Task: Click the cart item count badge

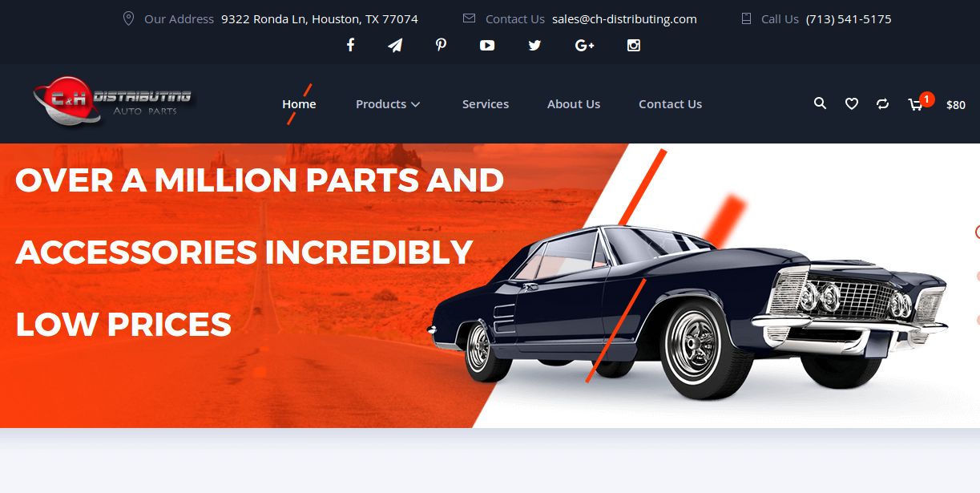Action: (x=926, y=99)
